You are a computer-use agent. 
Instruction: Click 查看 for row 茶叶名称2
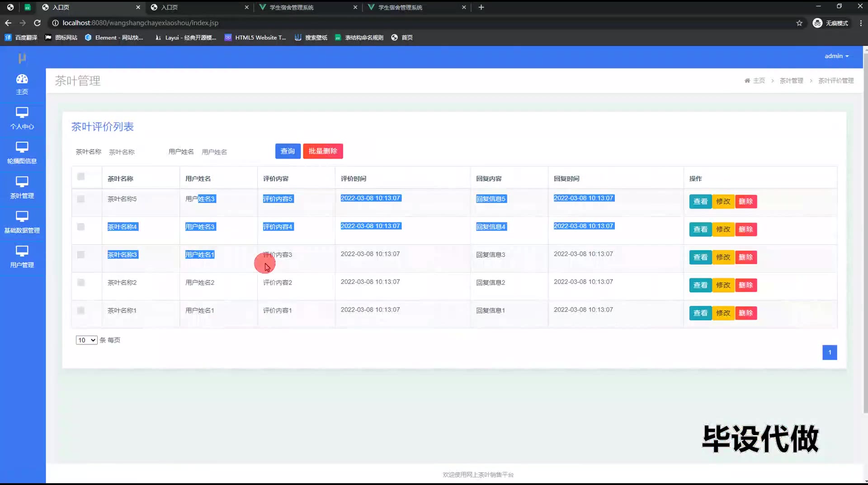[700, 285]
